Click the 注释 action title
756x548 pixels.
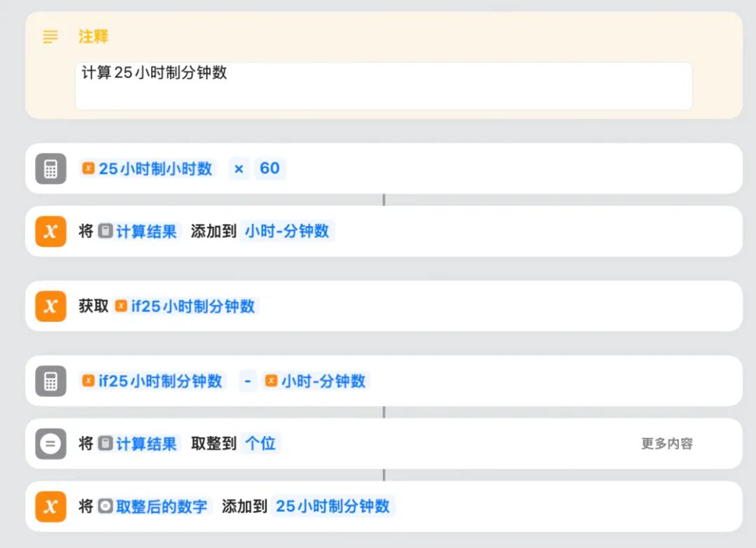point(93,36)
